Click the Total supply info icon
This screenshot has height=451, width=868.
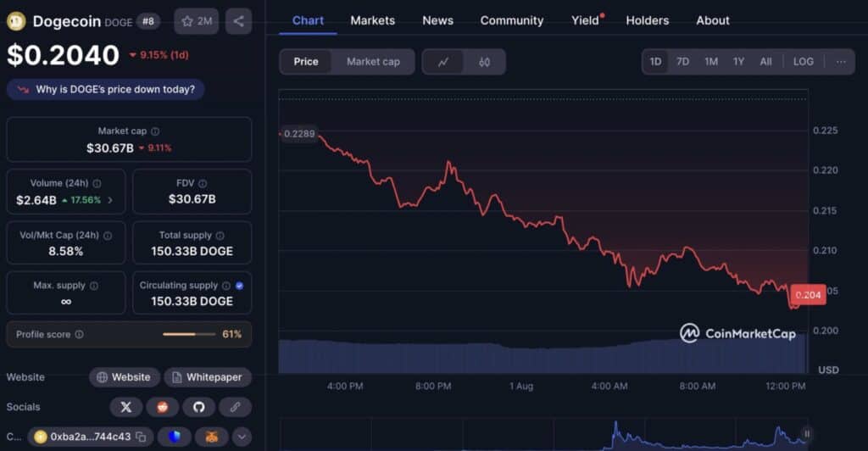tap(220, 235)
